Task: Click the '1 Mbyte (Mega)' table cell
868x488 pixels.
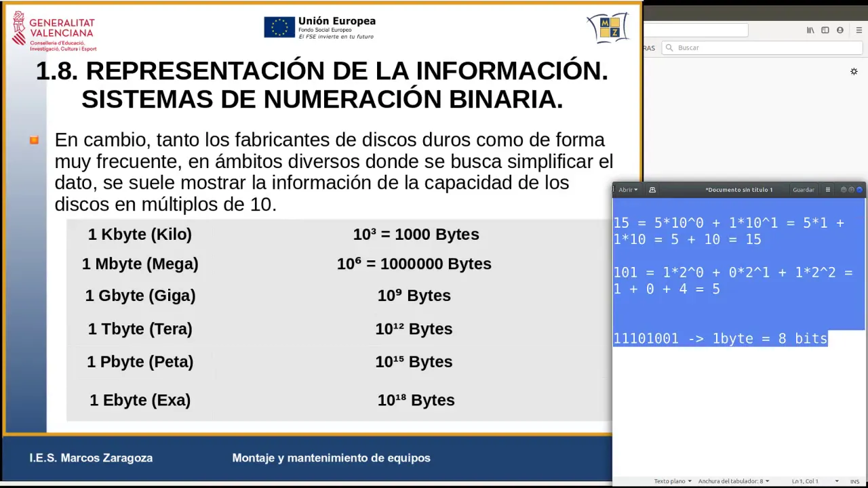Action: pos(140,264)
